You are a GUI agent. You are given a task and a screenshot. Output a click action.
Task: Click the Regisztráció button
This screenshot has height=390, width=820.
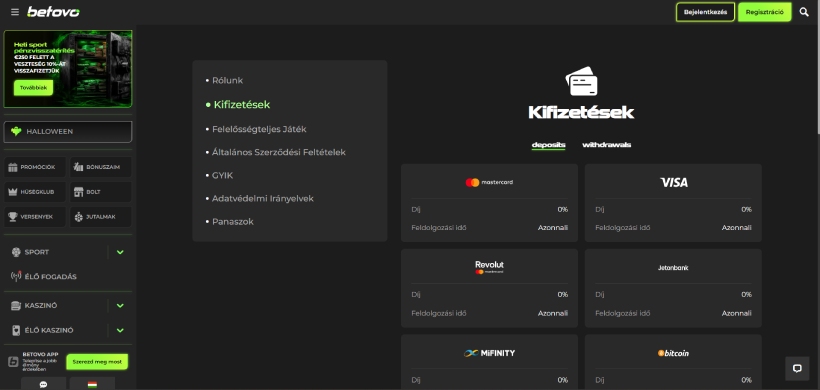coord(765,12)
